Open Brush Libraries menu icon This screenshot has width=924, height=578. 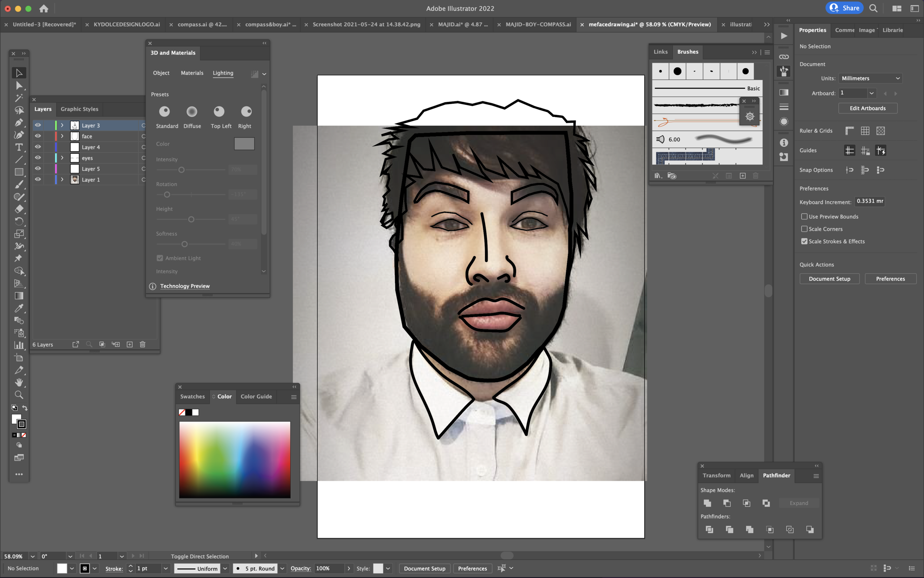(658, 176)
